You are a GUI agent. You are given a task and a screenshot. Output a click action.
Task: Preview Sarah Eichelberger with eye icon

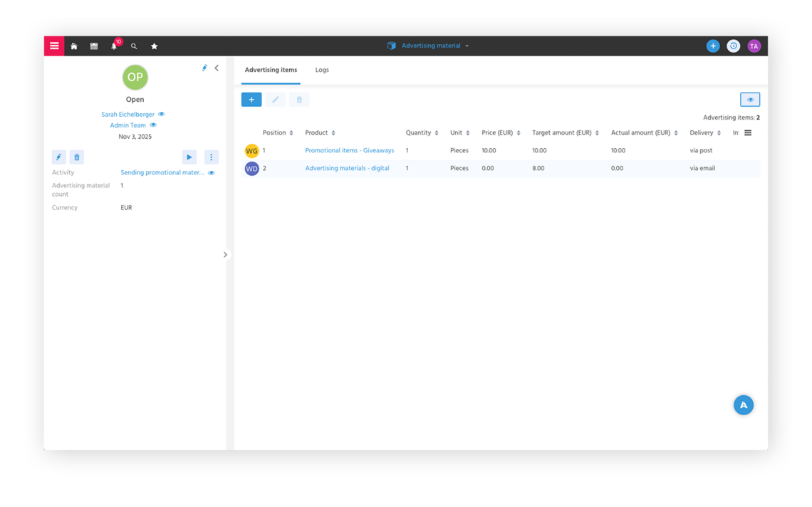tap(162, 115)
